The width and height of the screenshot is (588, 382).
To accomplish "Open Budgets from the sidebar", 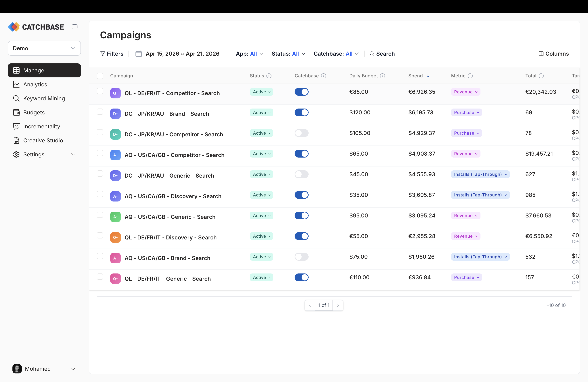I will (34, 112).
